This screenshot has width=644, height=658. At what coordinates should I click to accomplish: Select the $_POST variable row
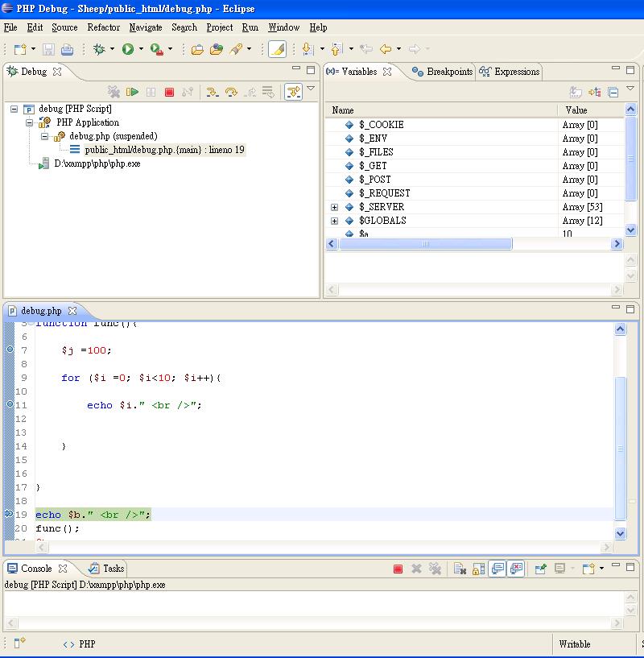click(x=474, y=180)
